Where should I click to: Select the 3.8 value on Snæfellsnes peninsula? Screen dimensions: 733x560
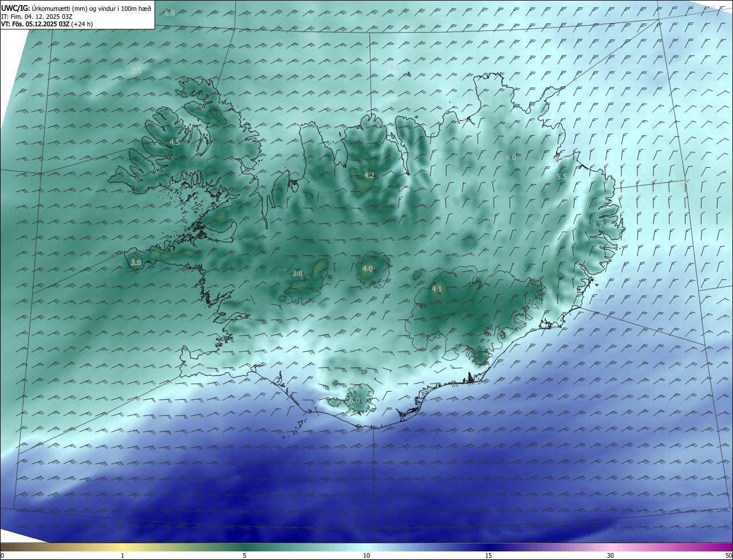[136, 263]
